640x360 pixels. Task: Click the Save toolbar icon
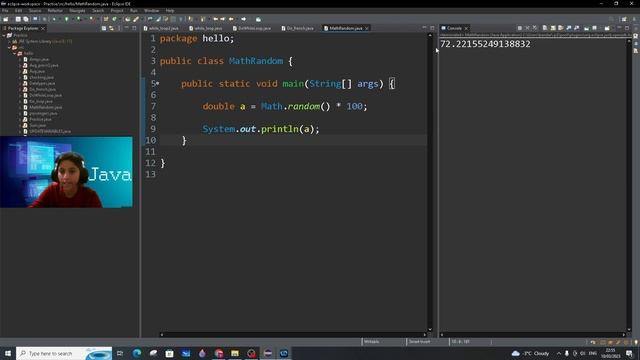tap(18, 19)
